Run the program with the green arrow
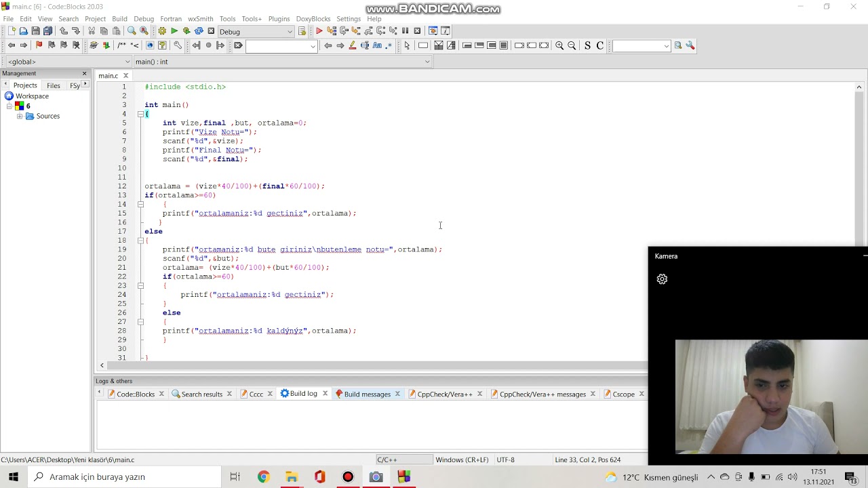The image size is (868, 488). coord(174,31)
